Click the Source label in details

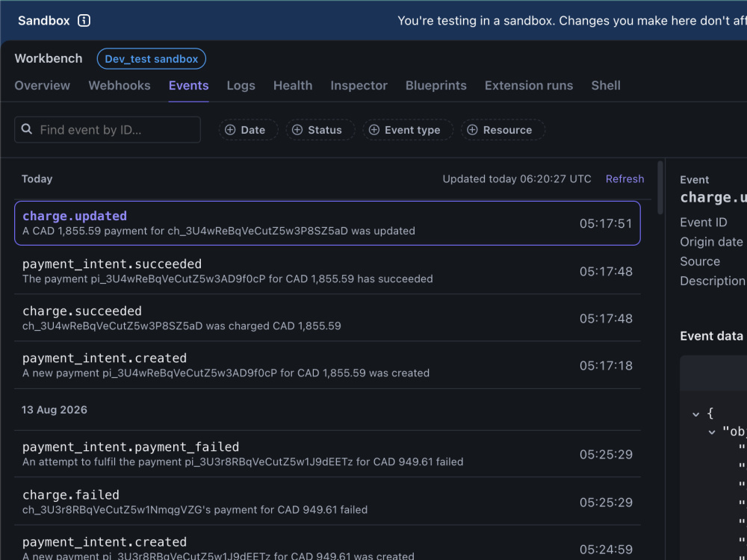coord(700,261)
